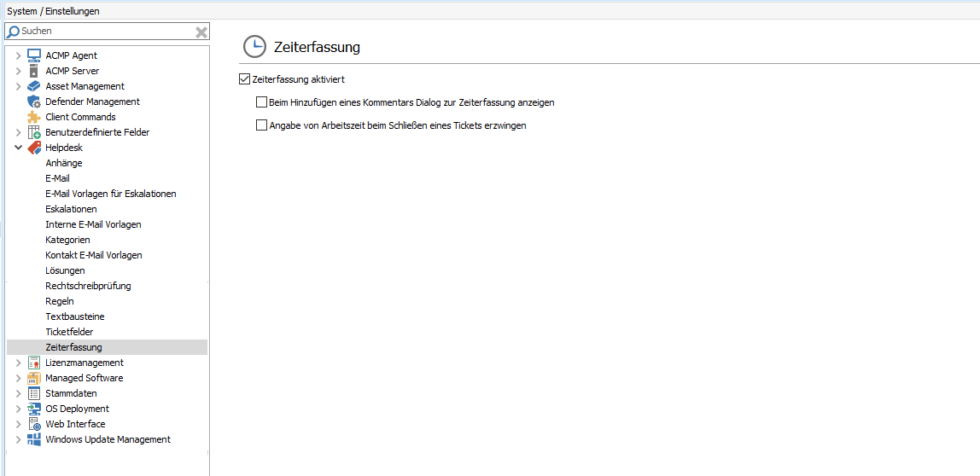Click the magnifier icon in search box
980x476 pixels.
[13, 32]
